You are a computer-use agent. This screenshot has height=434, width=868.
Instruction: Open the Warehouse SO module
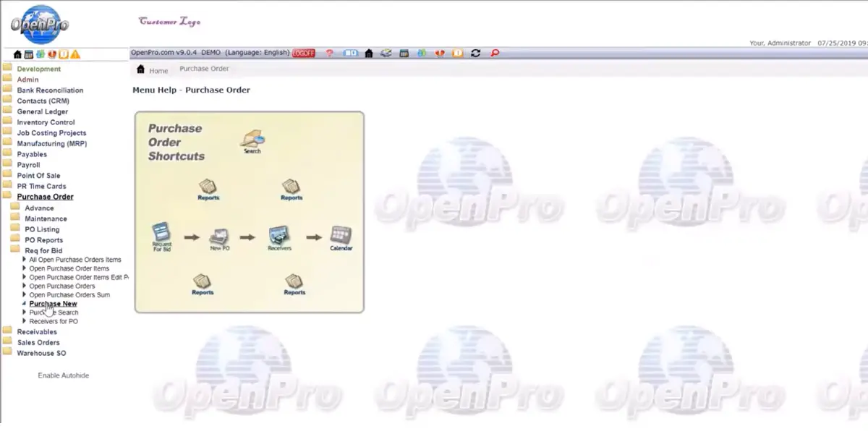41,353
